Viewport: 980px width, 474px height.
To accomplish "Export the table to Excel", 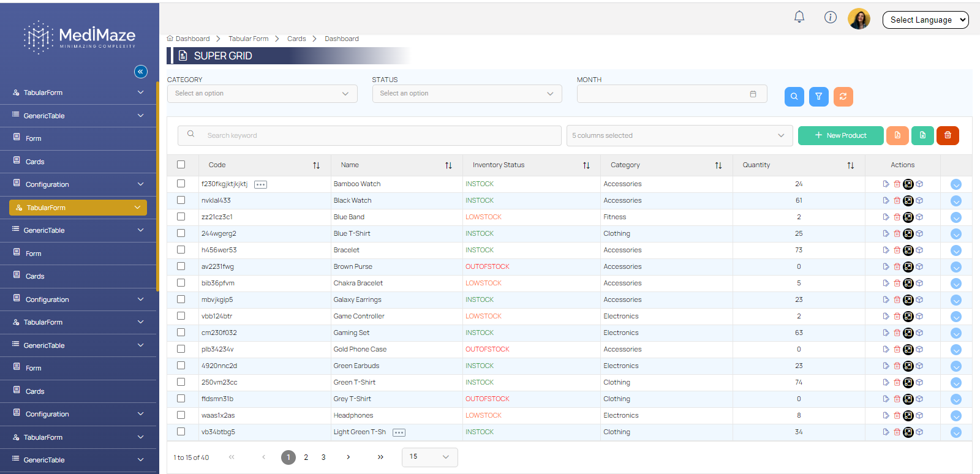I will tap(922, 135).
